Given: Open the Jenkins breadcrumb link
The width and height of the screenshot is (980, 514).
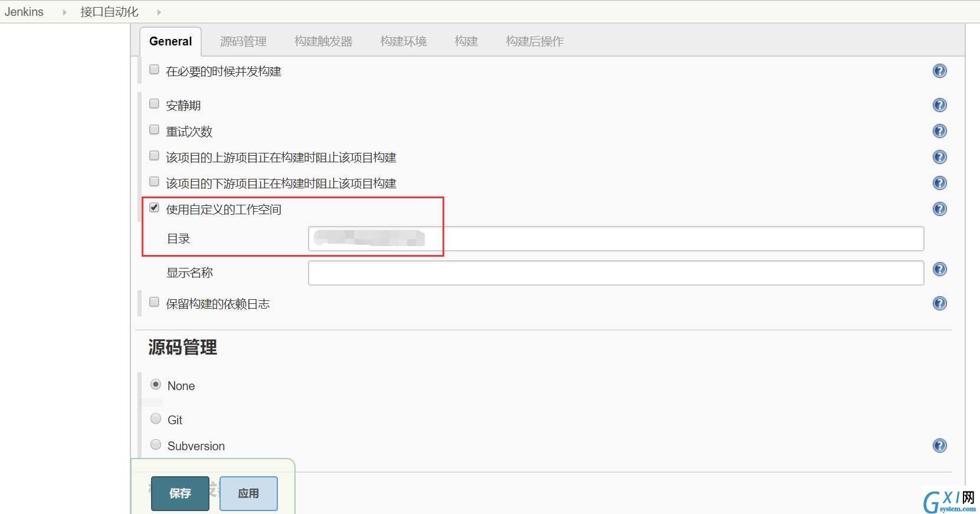Looking at the screenshot, I should click(24, 12).
